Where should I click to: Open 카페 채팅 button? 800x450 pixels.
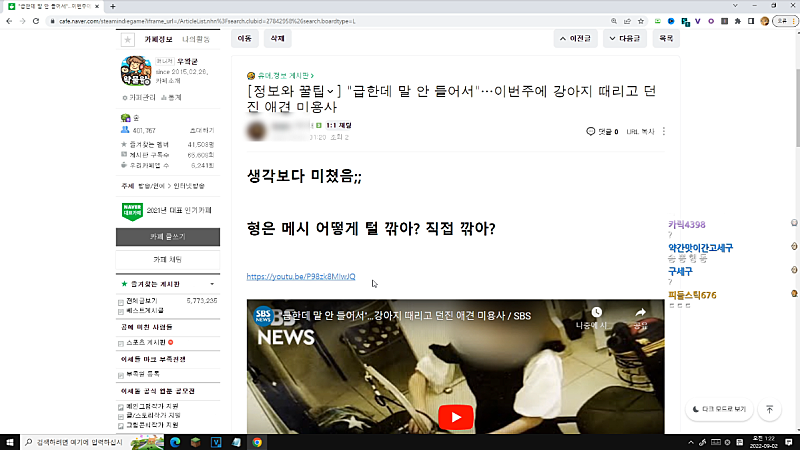click(x=168, y=260)
